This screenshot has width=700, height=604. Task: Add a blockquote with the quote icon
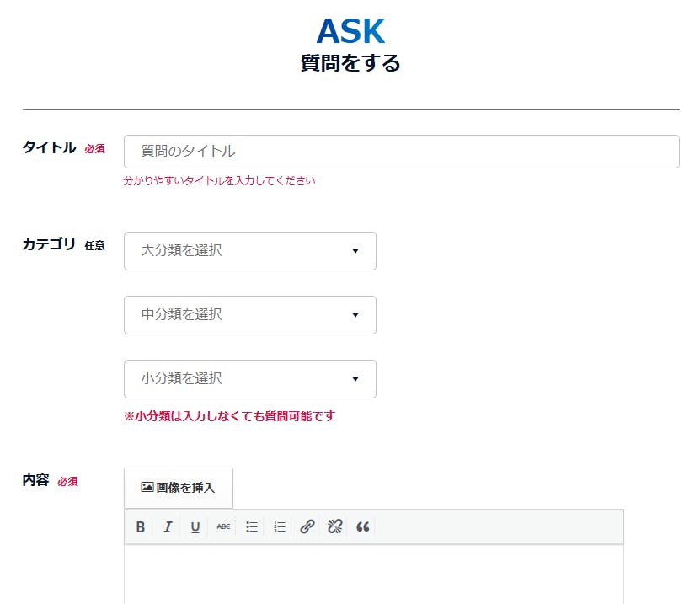click(x=363, y=527)
